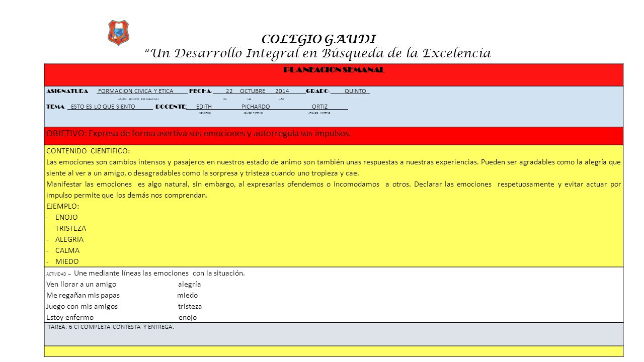Click the lowercase emotion word 'enojo'
The width and height of the screenshot is (644, 362).
(188, 318)
